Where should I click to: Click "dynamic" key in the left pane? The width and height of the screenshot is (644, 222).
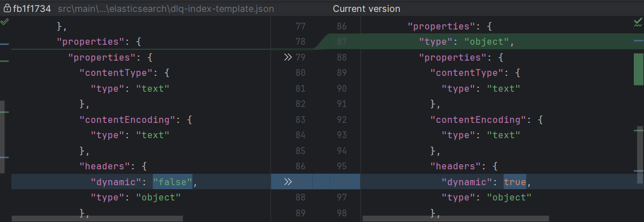(x=116, y=182)
